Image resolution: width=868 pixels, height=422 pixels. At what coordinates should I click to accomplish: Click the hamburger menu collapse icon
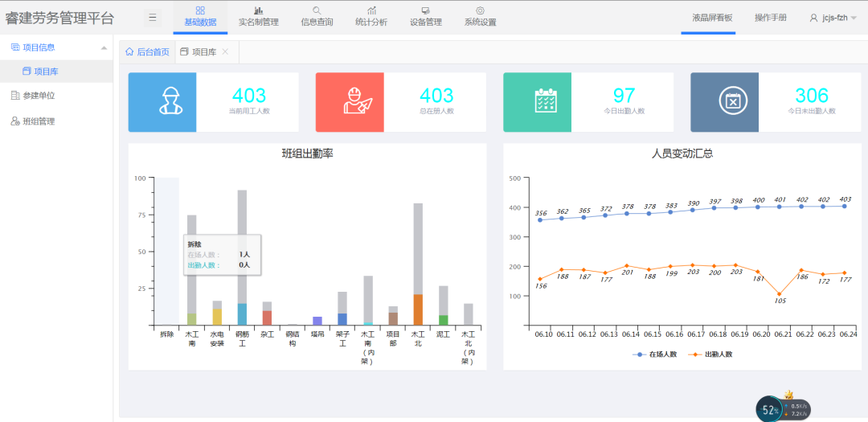154,18
